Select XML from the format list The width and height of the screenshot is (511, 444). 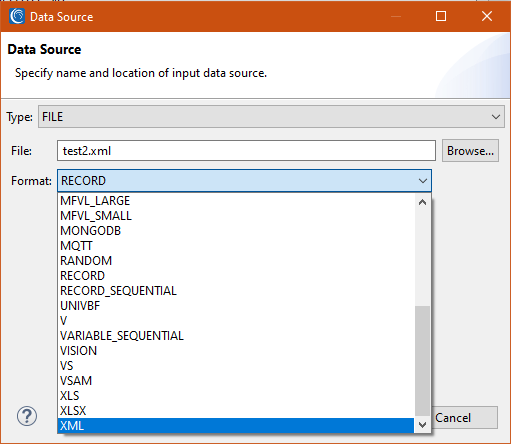[236, 426]
